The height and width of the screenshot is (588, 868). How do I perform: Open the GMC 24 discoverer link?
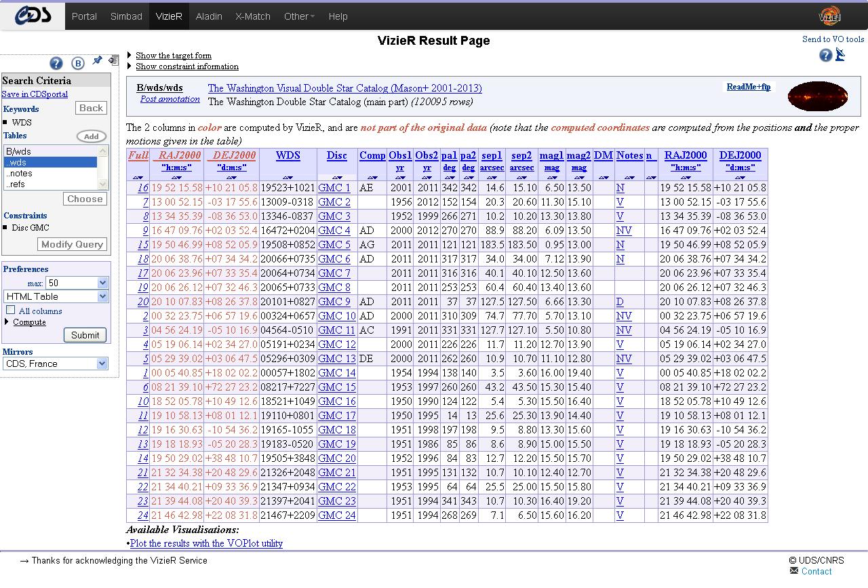click(337, 515)
